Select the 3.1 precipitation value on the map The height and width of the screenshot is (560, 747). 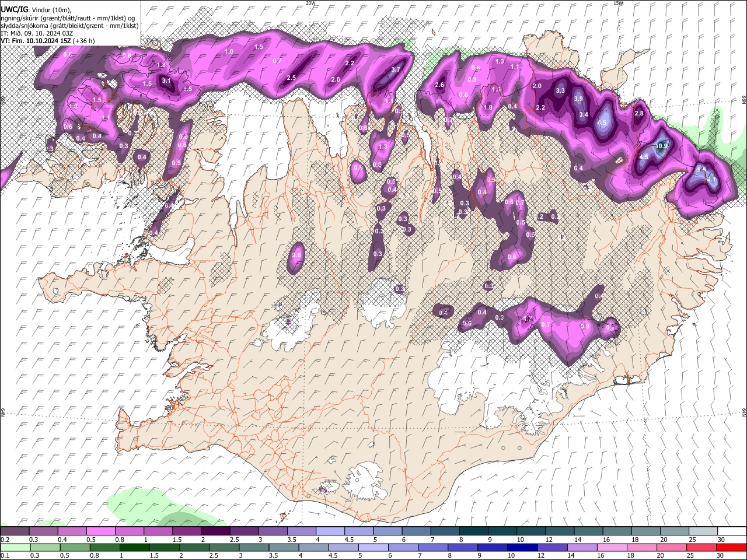tap(166, 81)
